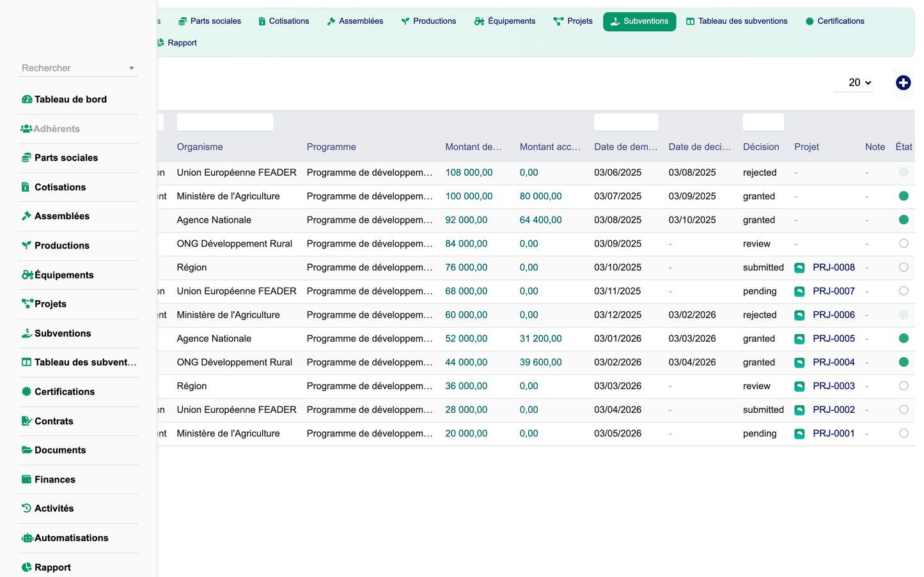Open project link PRJ-0007
The image size is (924, 577).
[834, 291]
